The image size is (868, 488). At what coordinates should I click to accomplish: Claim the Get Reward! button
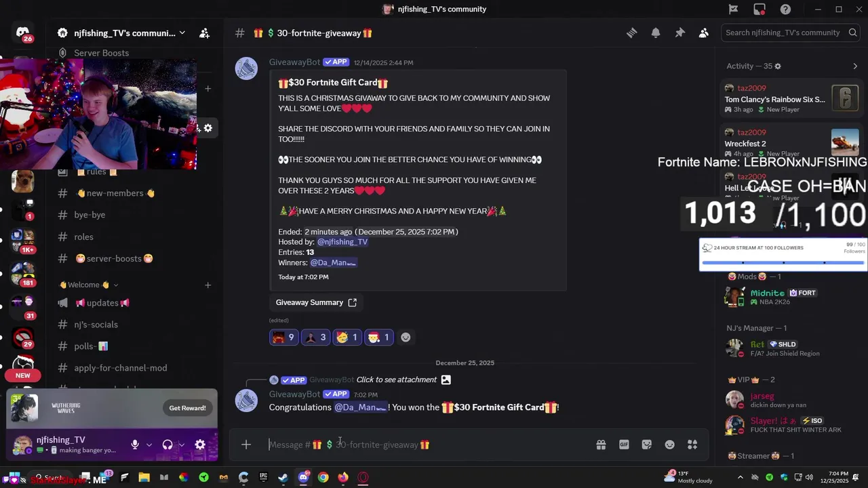tap(187, 408)
